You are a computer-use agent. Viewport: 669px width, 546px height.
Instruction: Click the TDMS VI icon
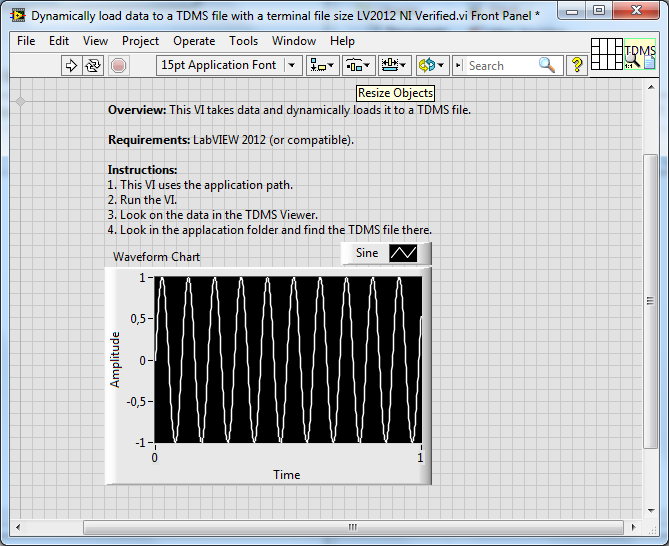coord(640,54)
